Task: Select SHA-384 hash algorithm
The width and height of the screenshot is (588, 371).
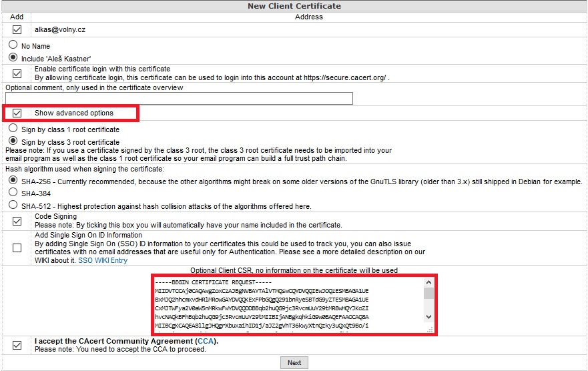Action: point(13,193)
